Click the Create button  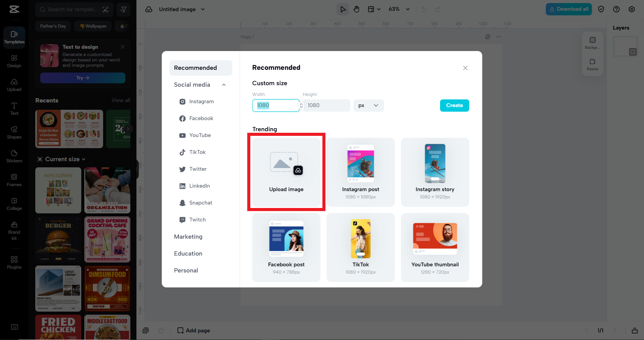click(454, 106)
